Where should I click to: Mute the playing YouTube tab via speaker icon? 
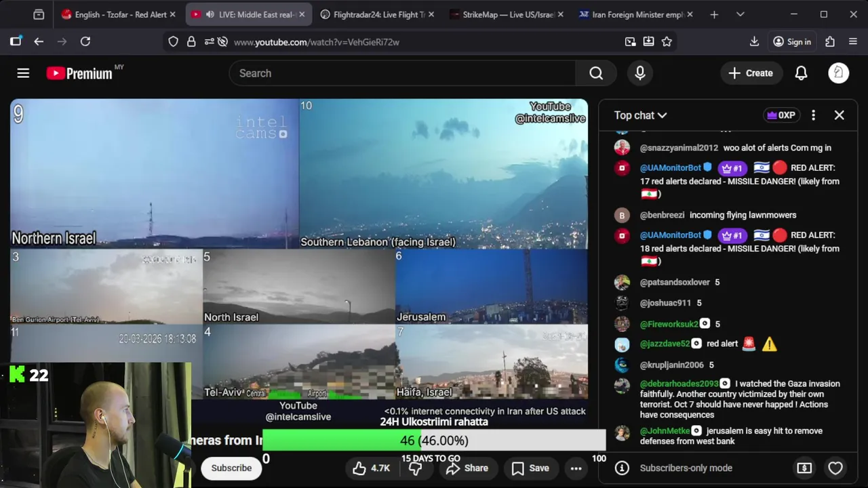[x=210, y=14]
